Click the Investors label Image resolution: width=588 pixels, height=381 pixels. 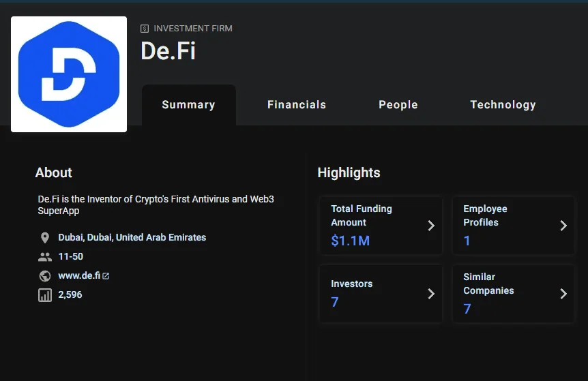[352, 284]
